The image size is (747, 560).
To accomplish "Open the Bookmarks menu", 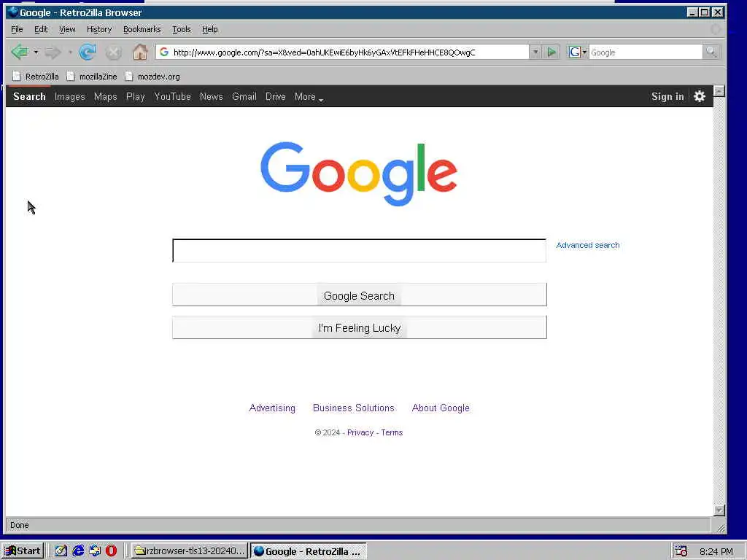I will point(142,29).
